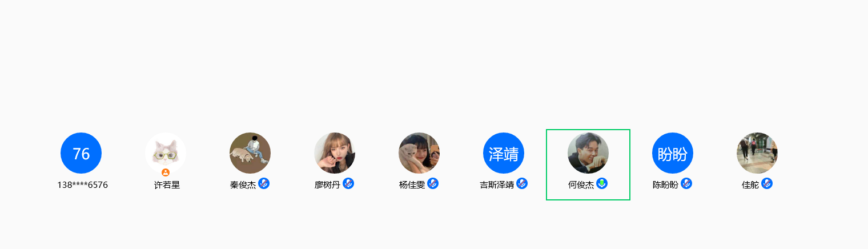Click the muted mic icon beside 吉斯泽靖
868x249 pixels.
tap(522, 183)
